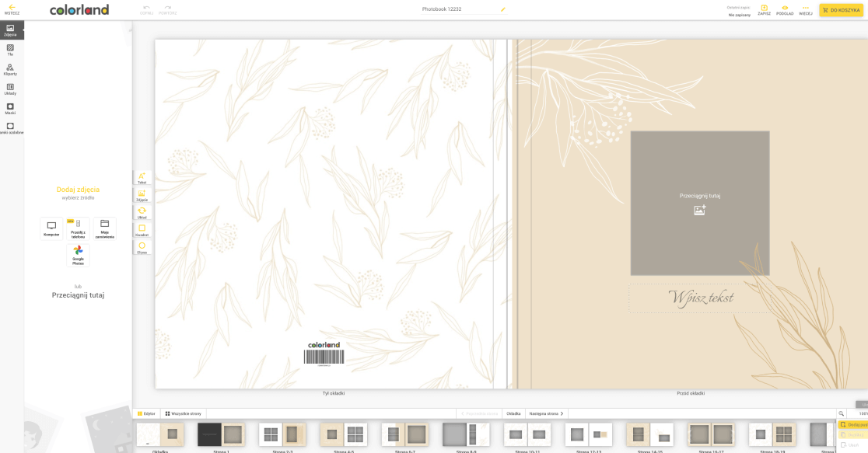
Task: Click the 'Dodaj zdjęcia' heading text
Action: pos(78,190)
